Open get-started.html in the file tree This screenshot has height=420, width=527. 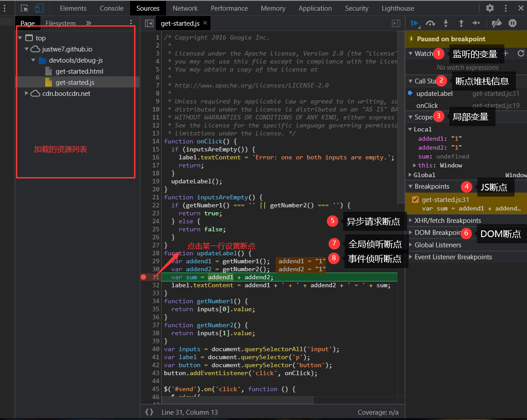(x=79, y=71)
